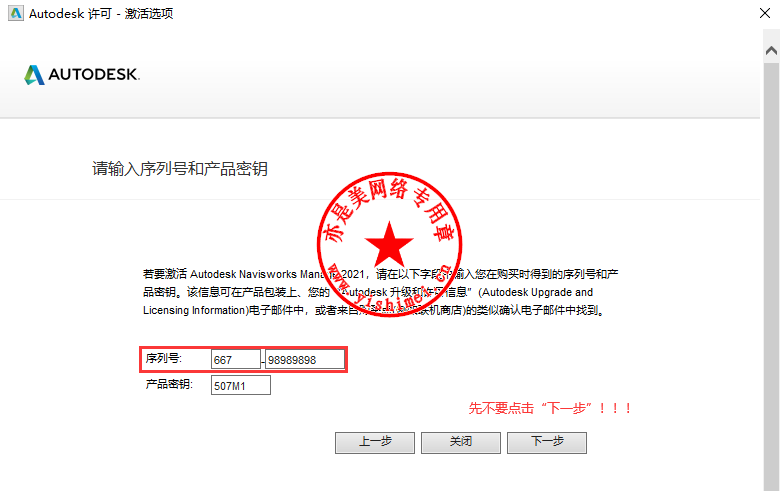Image resolution: width=780 pixels, height=491 pixels.
Task: Click the heading 请输入序列号和产品密钥
Action: coord(180,169)
